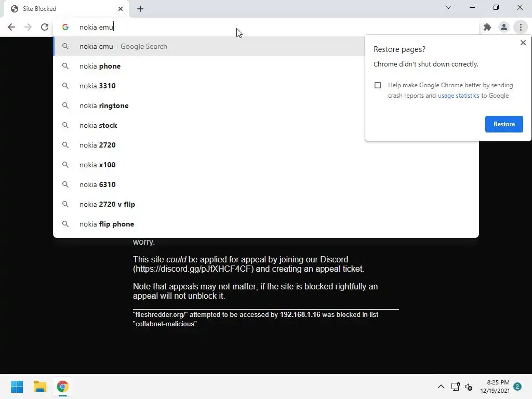Choose the 'nokia stock' suggestion
Image resolution: width=532 pixels, height=399 pixels.
click(209, 125)
